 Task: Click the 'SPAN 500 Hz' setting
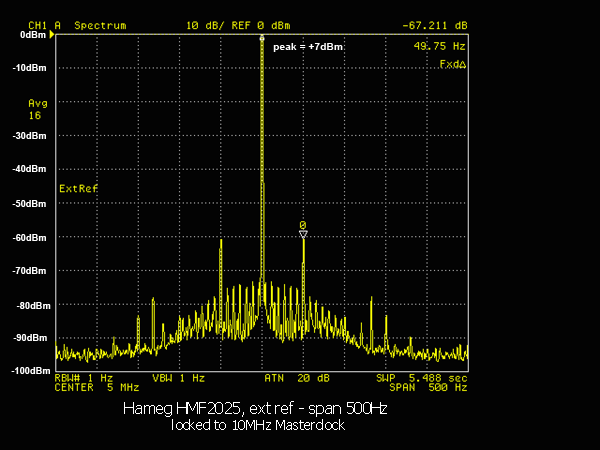pos(429,387)
